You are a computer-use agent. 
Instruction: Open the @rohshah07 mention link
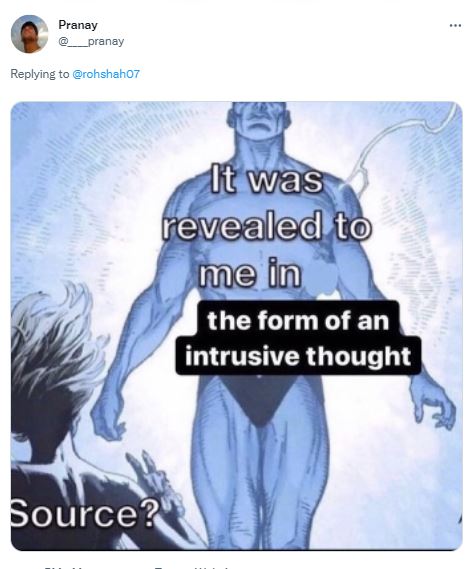[106, 74]
